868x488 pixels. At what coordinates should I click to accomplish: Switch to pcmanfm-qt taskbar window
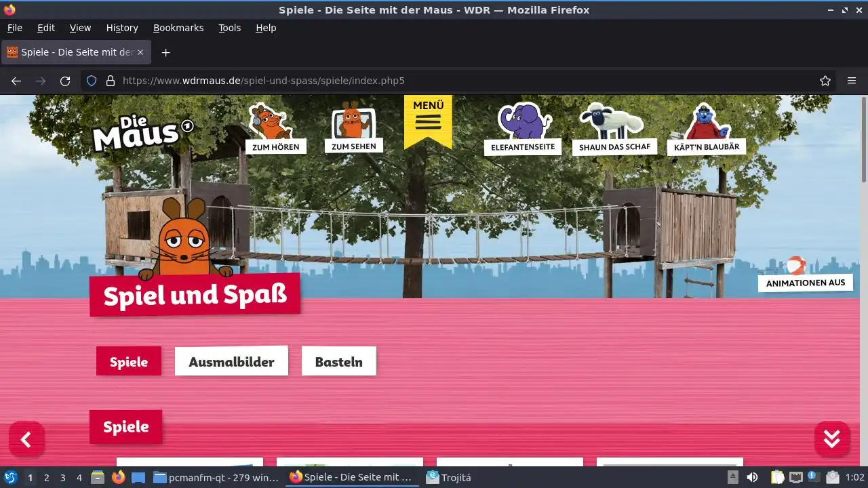[216, 477]
